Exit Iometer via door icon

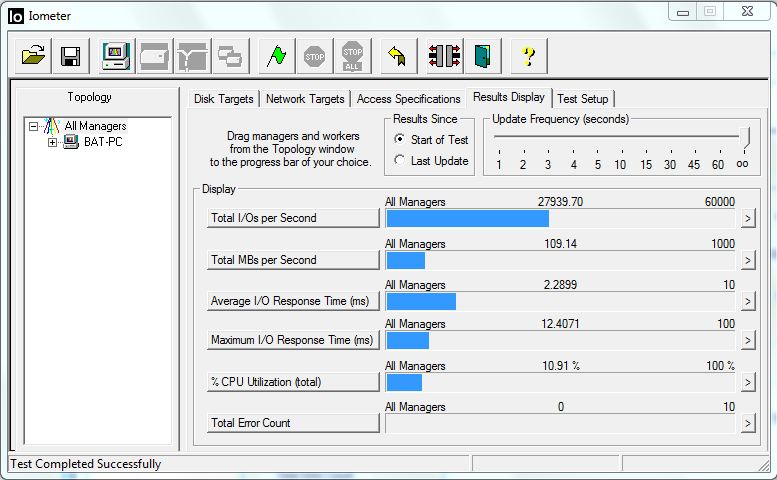pyautogui.click(x=482, y=56)
